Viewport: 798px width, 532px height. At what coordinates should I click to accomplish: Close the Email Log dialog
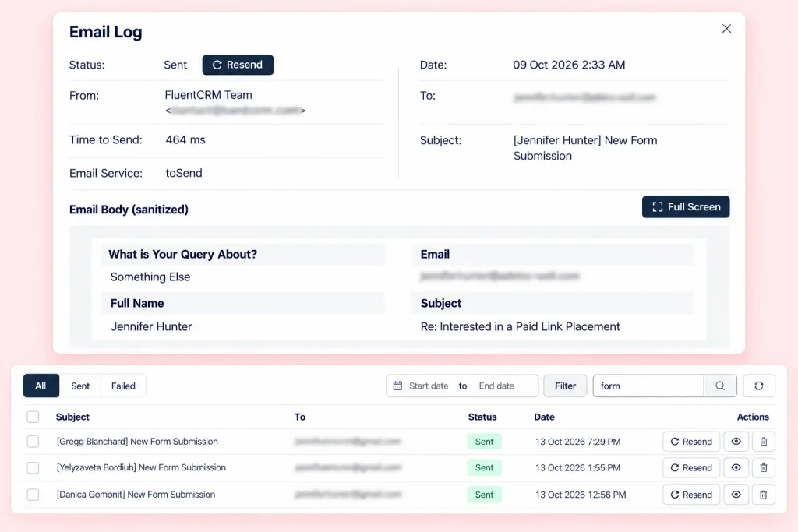tap(726, 29)
